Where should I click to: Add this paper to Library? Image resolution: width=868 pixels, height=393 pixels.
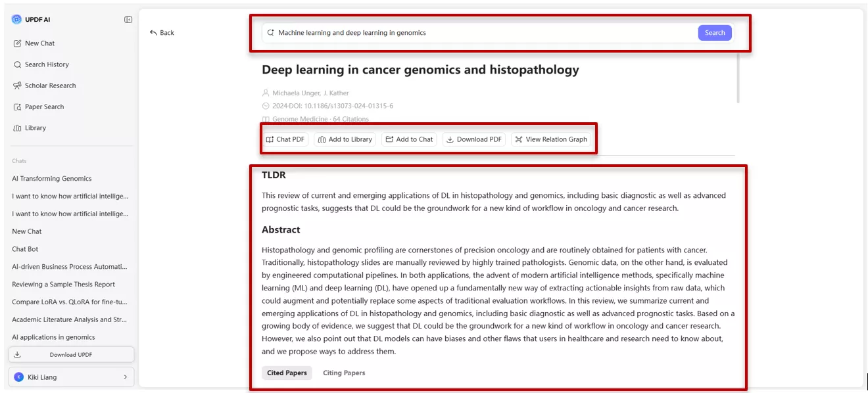click(345, 139)
